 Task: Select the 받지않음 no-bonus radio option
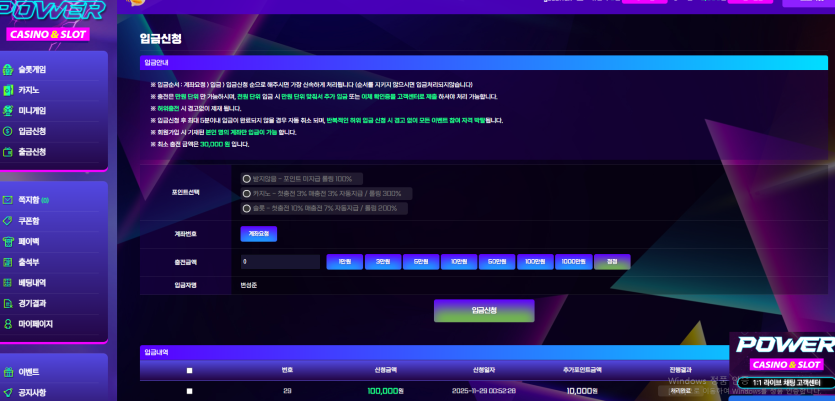(x=247, y=178)
